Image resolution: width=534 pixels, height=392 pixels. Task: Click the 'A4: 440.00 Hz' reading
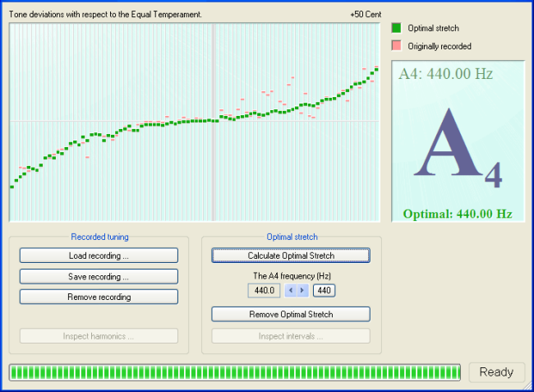pyautogui.click(x=446, y=74)
